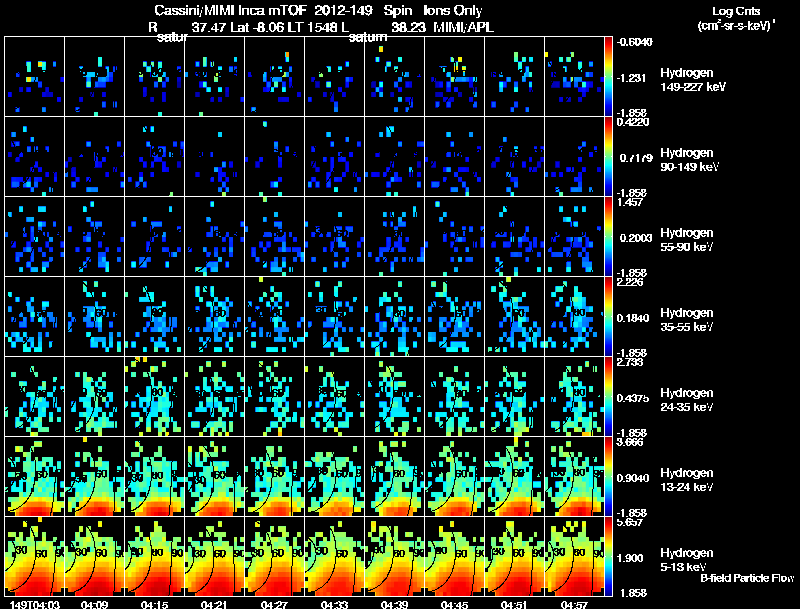The width and height of the screenshot is (800, 609).
Task: Open the 90-149 keV image panel at 04:09
Action: 94,157
